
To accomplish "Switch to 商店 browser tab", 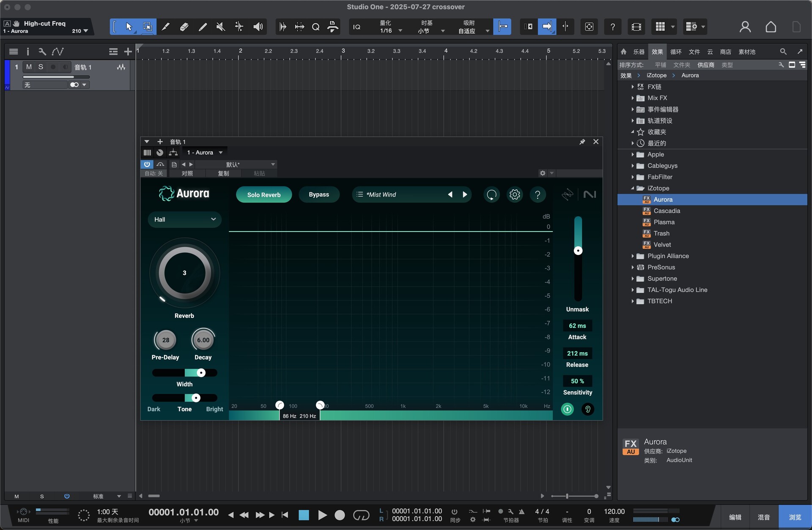I will pos(726,52).
